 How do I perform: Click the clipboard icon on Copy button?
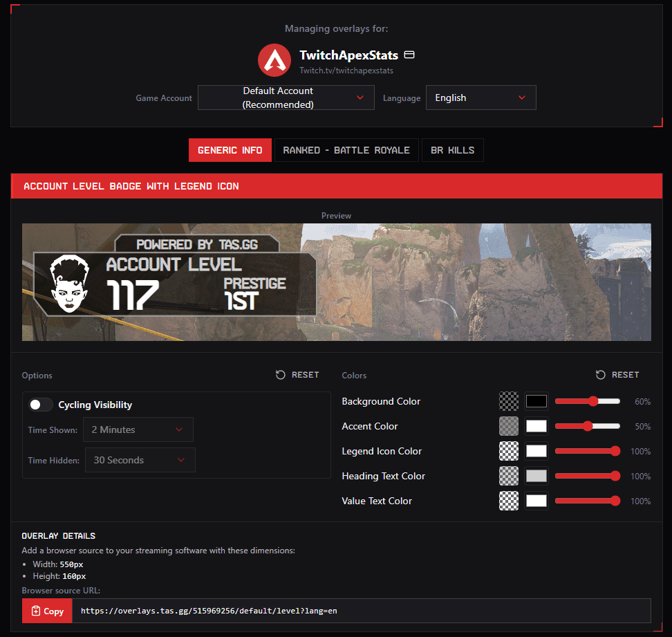[36, 611]
